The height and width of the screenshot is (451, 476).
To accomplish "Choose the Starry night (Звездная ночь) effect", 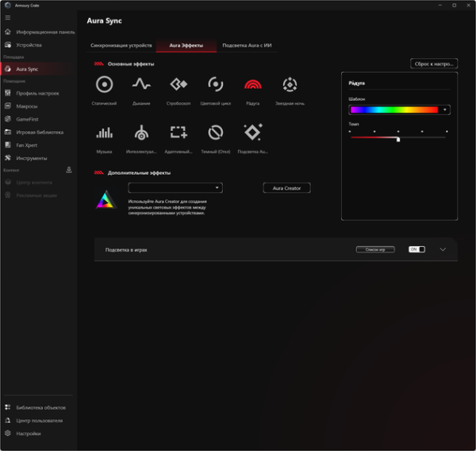I will 290,84.
